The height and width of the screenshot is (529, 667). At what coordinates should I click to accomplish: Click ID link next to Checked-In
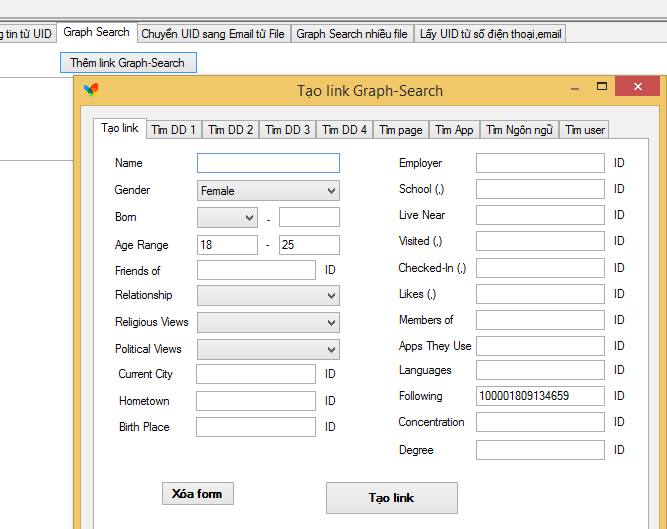[x=619, y=267]
